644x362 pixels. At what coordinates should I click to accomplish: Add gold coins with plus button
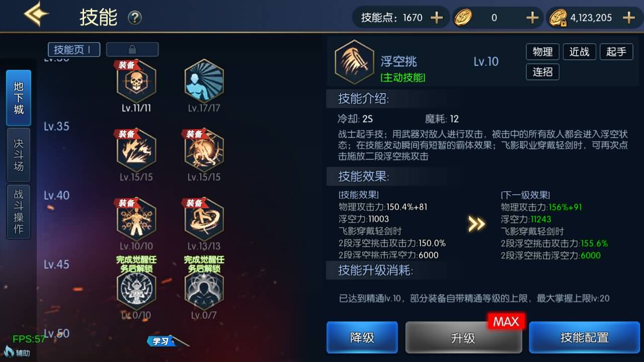click(532, 18)
